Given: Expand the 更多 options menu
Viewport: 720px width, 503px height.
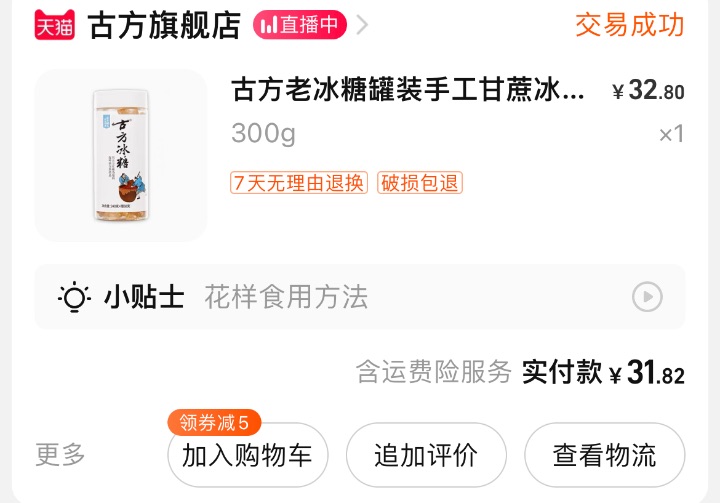Looking at the screenshot, I should tap(60, 455).
